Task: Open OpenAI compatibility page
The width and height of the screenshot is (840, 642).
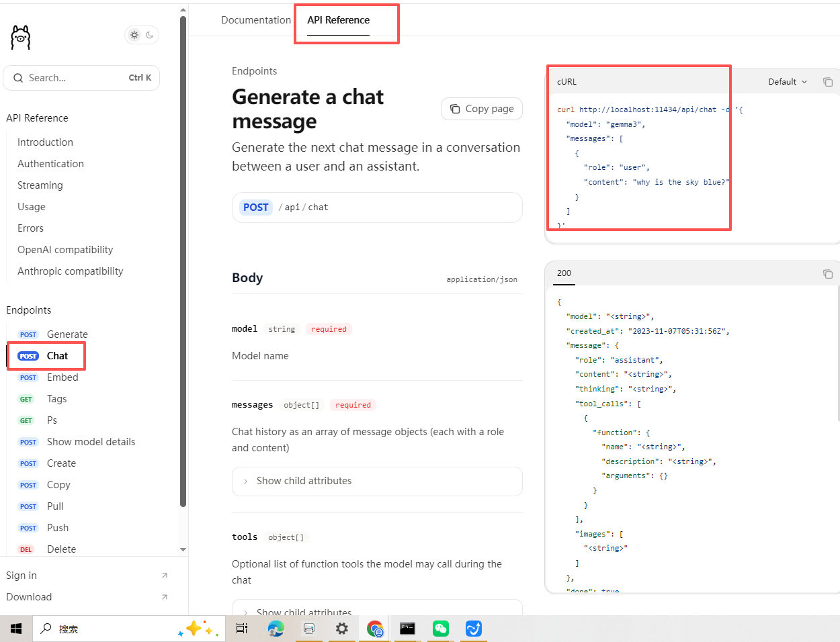Action: tap(65, 250)
